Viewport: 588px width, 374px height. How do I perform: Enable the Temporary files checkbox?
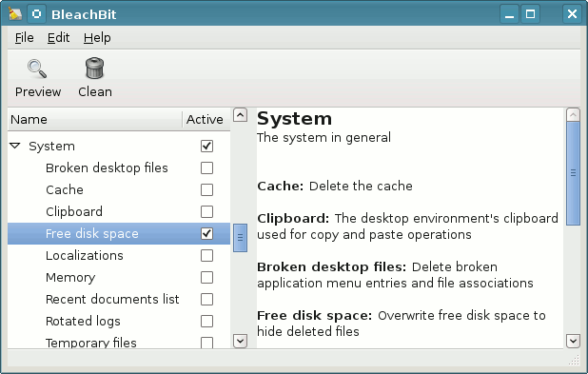tap(206, 343)
